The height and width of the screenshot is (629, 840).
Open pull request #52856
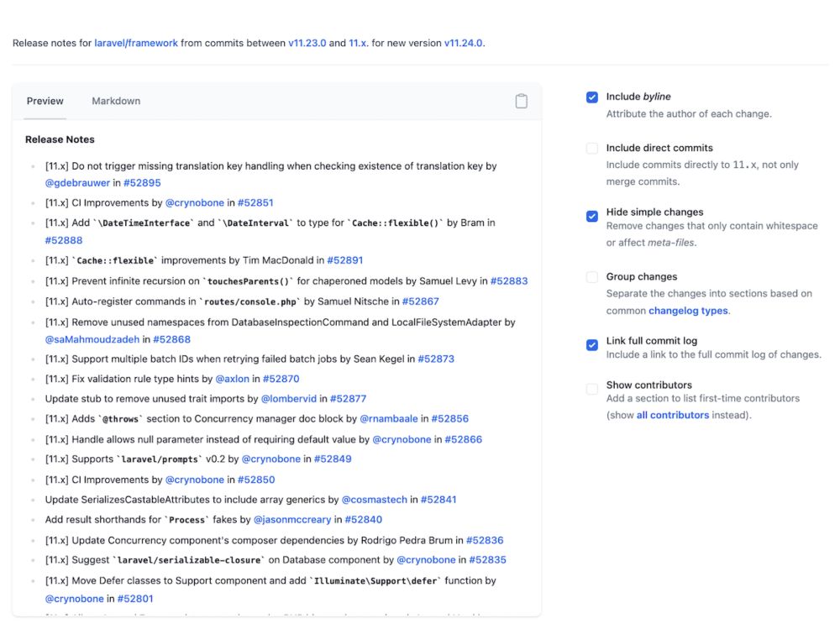449,418
